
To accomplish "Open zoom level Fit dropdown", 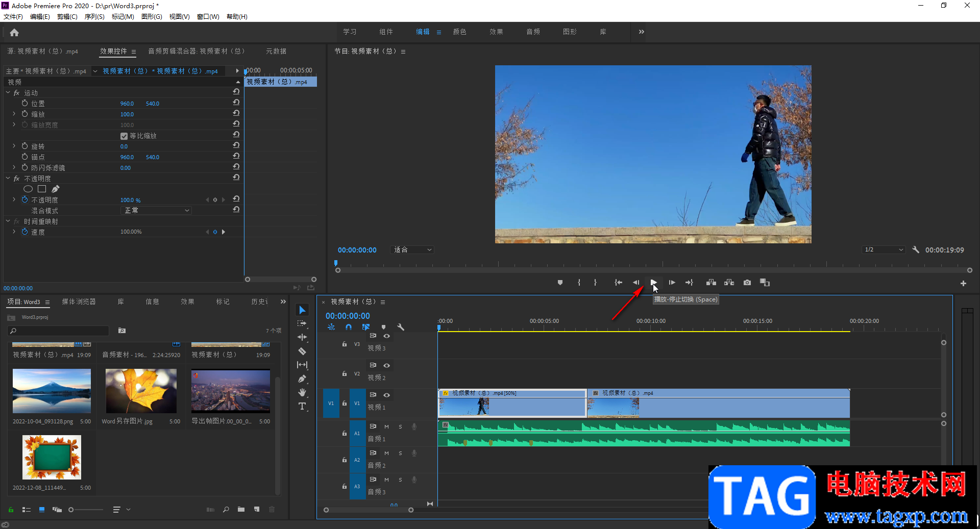I will (412, 250).
